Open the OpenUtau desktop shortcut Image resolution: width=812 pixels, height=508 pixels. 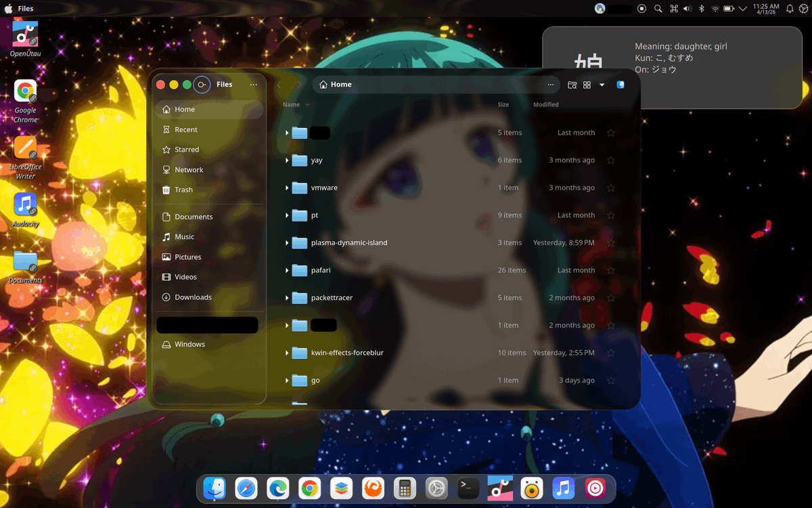[x=26, y=39]
